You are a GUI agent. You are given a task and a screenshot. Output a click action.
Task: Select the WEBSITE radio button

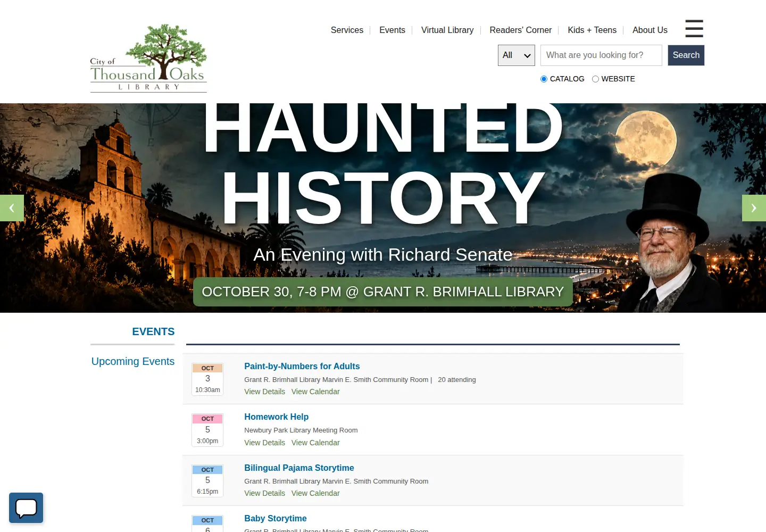(x=595, y=79)
